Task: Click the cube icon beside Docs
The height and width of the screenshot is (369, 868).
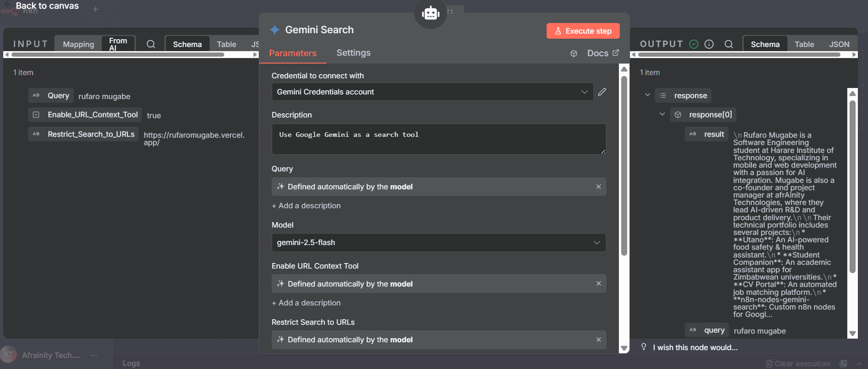Action: click(x=574, y=53)
